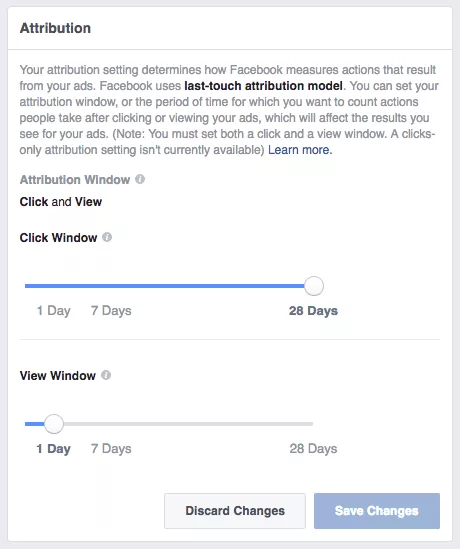This screenshot has height=549, width=460.
Task: Select 28 Days under Click Window
Action: tap(313, 311)
